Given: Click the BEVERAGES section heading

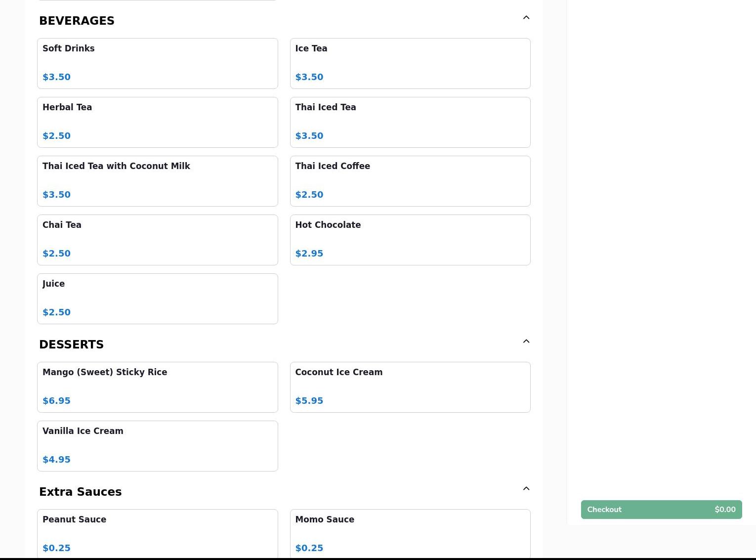Looking at the screenshot, I should tap(77, 21).
